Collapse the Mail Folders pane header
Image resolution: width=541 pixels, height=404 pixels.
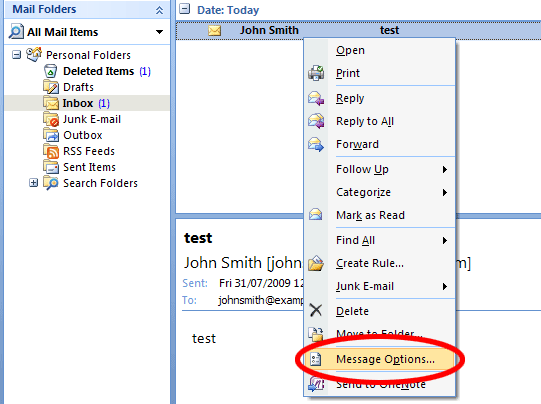pos(159,10)
